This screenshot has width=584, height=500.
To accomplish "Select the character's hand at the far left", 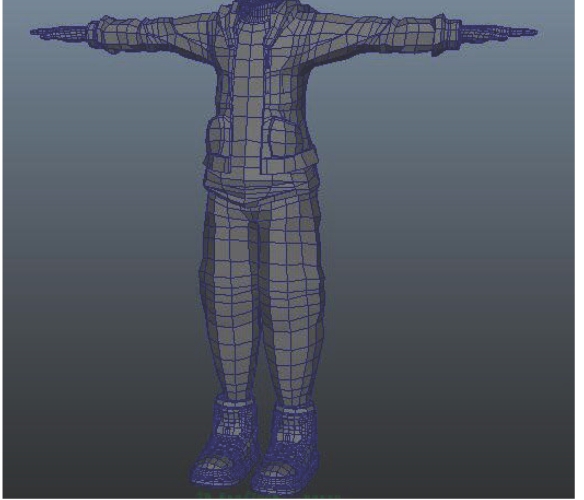I will pyautogui.click(x=60, y=32).
